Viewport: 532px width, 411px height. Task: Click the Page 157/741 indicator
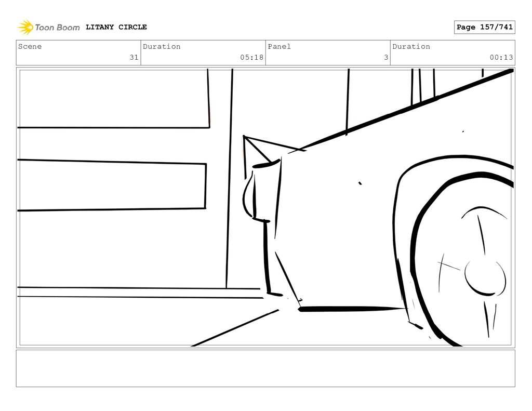tap(485, 27)
